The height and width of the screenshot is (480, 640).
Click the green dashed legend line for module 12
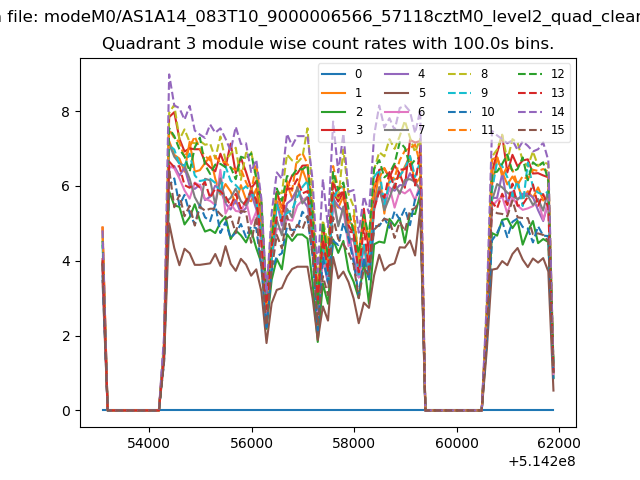tap(531, 74)
